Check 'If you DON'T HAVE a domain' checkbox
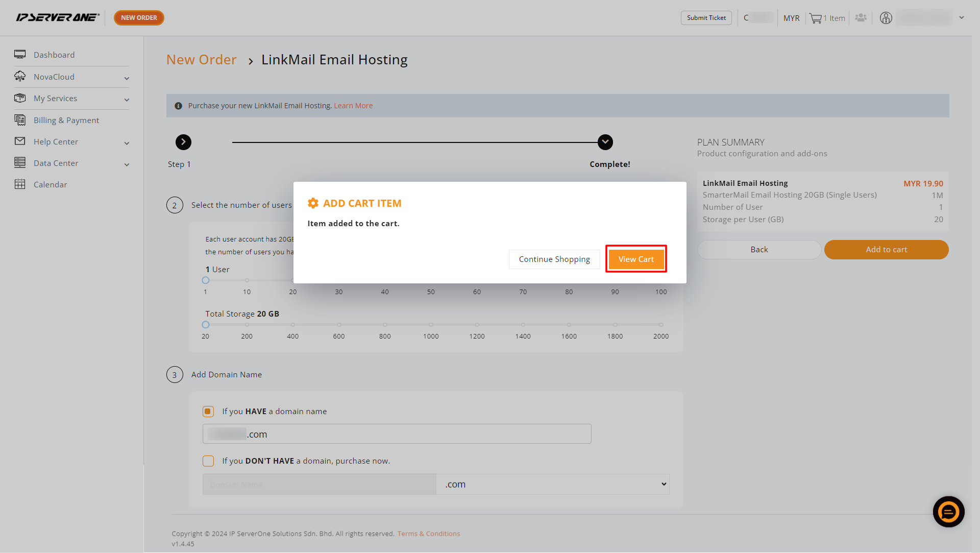 (208, 461)
